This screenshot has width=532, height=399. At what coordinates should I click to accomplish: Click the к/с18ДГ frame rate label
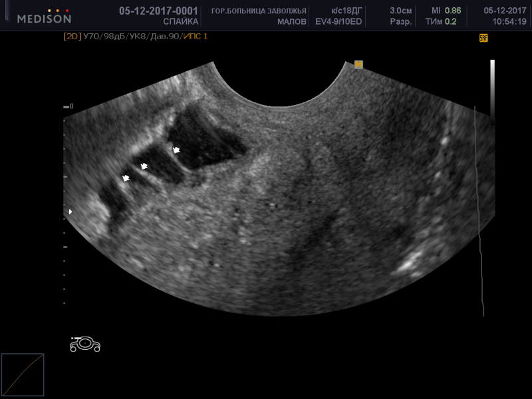coord(346,11)
